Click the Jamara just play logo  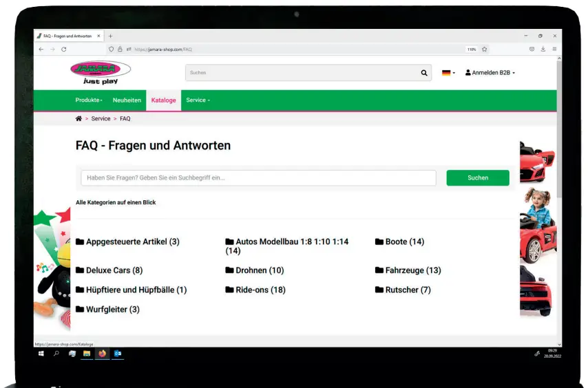click(101, 73)
